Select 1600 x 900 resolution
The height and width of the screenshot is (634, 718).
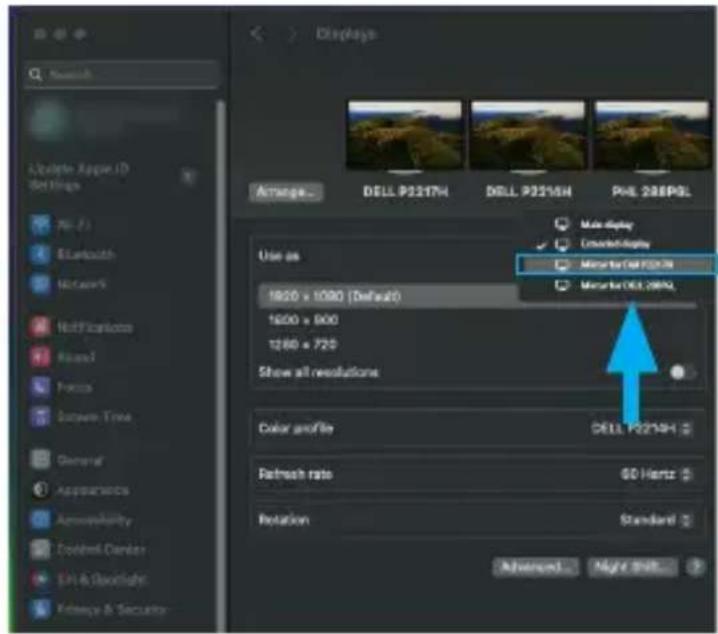pos(303,320)
